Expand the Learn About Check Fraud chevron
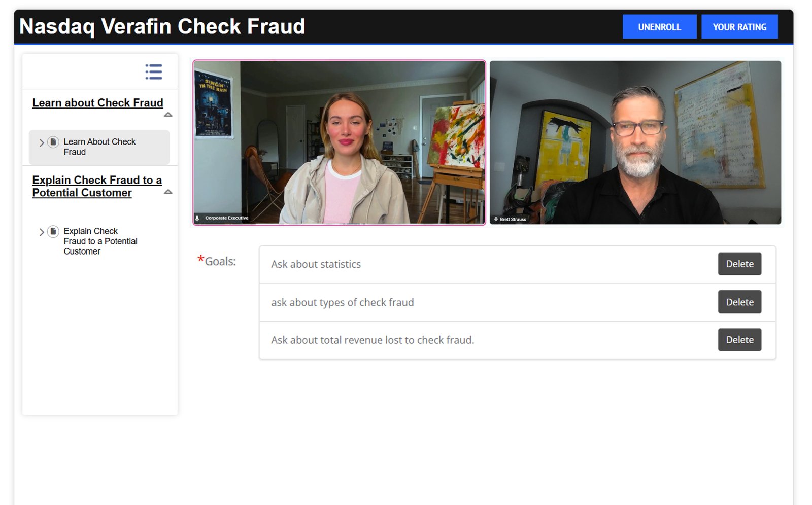 tap(42, 143)
